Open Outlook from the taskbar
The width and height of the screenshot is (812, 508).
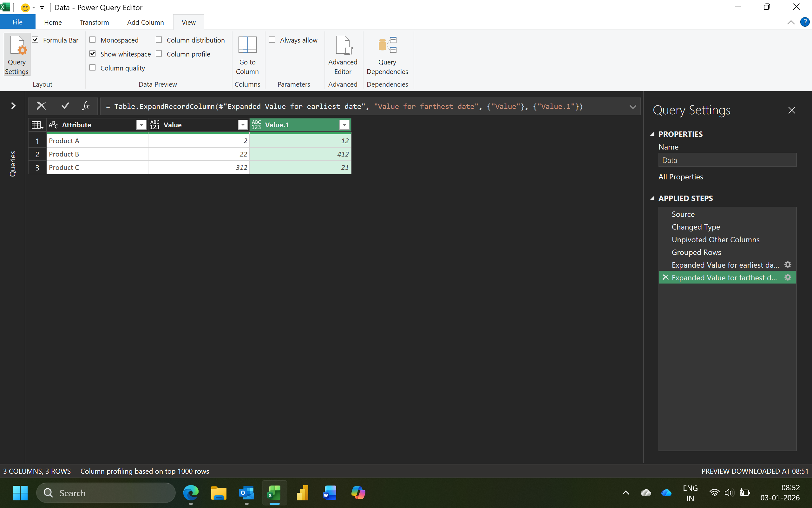click(x=247, y=493)
